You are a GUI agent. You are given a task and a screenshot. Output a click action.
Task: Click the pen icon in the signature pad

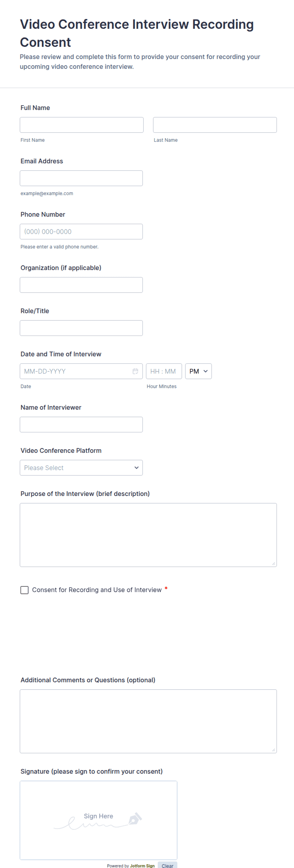click(135, 818)
